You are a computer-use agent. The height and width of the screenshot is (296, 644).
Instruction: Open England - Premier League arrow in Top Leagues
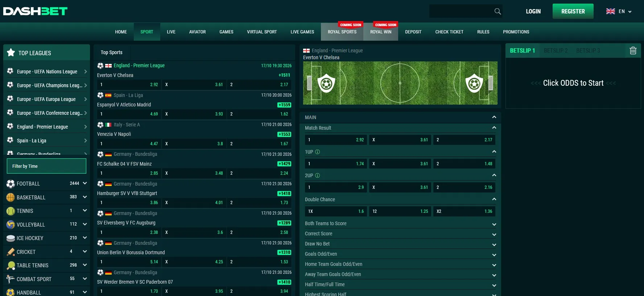point(86,127)
